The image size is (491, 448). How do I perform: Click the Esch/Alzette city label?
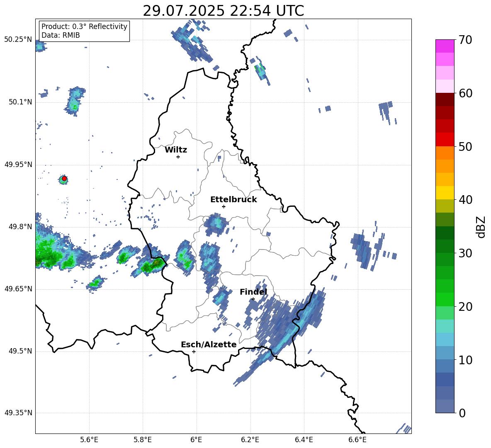[x=209, y=344]
